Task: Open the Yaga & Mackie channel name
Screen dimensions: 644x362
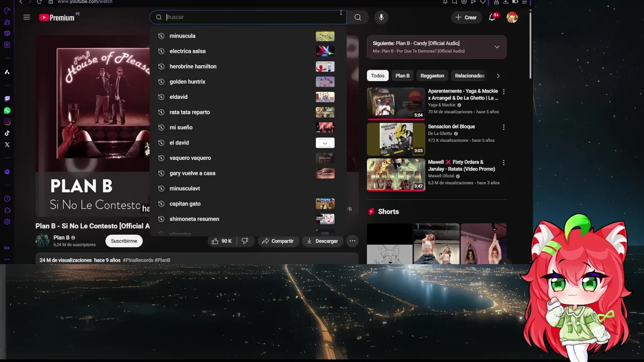Action: click(442, 105)
